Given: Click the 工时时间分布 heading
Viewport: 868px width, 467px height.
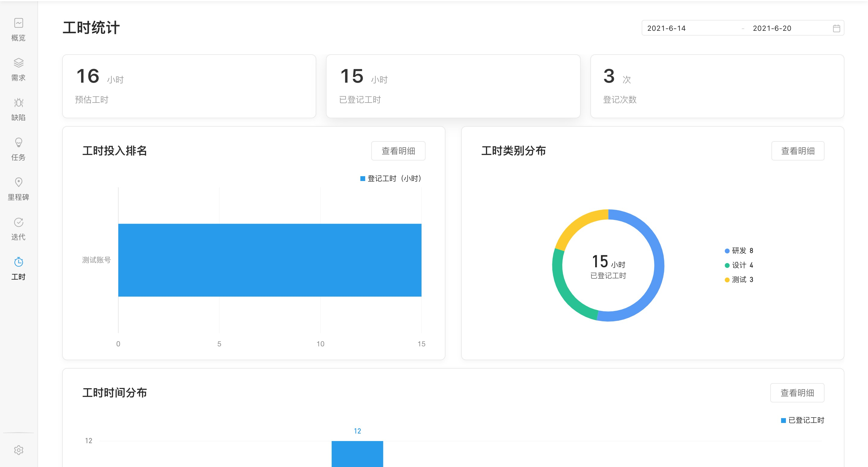Looking at the screenshot, I should [115, 392].
